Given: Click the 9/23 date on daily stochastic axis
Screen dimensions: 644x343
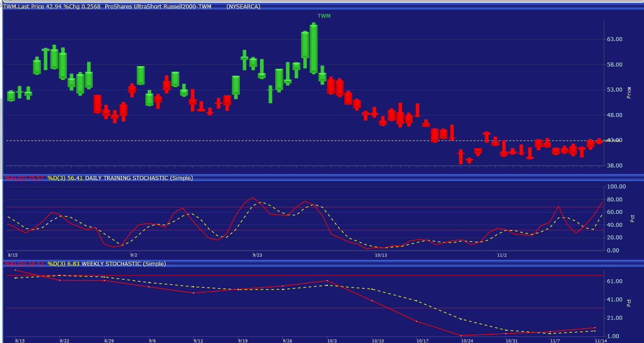Looking at the screenshot, I should coord(257,255).
